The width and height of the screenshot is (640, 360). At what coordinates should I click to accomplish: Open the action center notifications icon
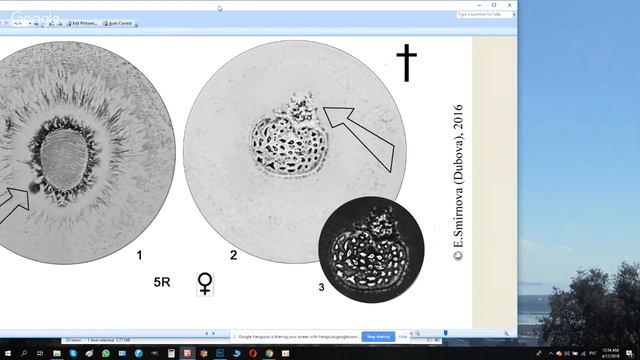(629, 353)
